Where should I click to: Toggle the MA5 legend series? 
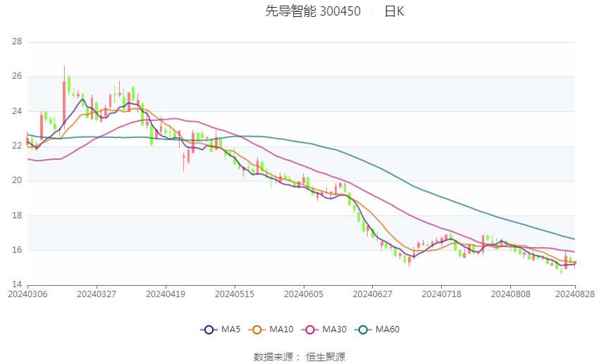pos(221,330)
